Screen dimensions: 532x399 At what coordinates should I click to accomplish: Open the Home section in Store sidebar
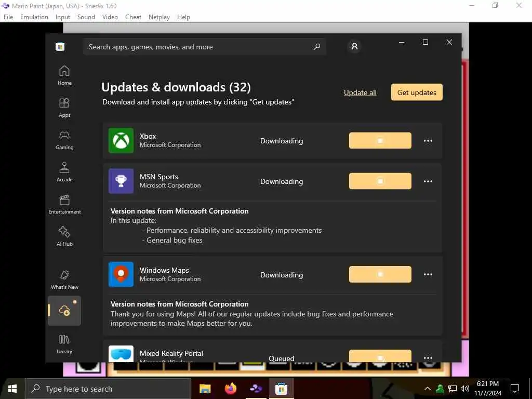(x=64, y=76)
